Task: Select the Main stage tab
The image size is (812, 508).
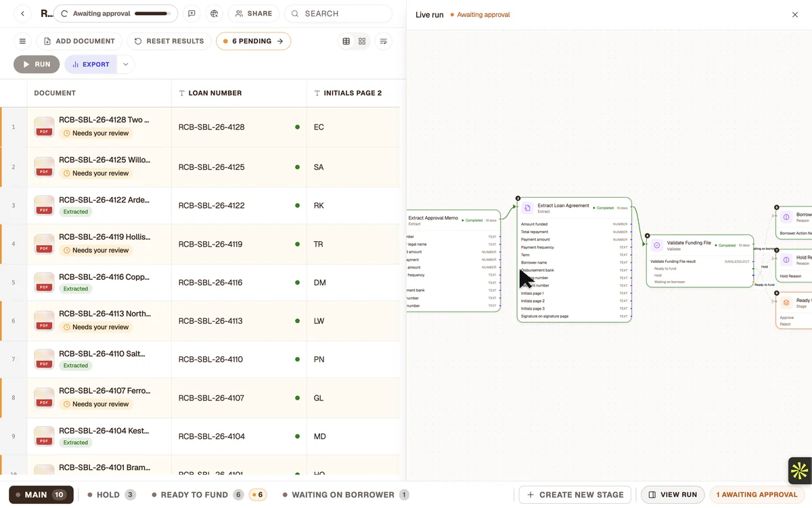Action: click(x=41, y=495)
